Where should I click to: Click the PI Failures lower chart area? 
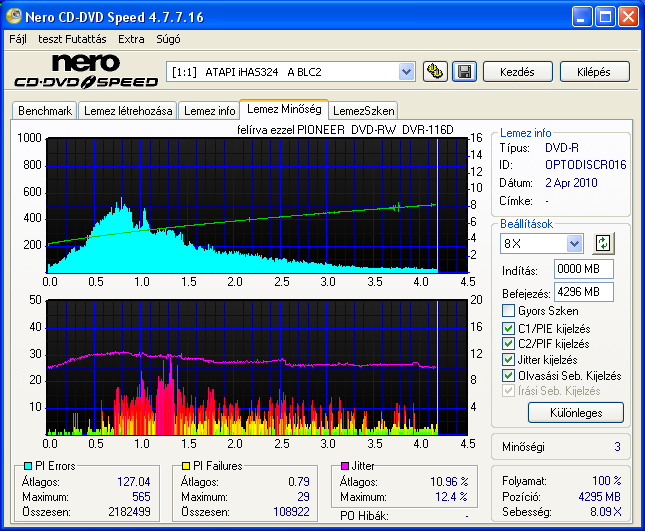[x=257, y=368]
